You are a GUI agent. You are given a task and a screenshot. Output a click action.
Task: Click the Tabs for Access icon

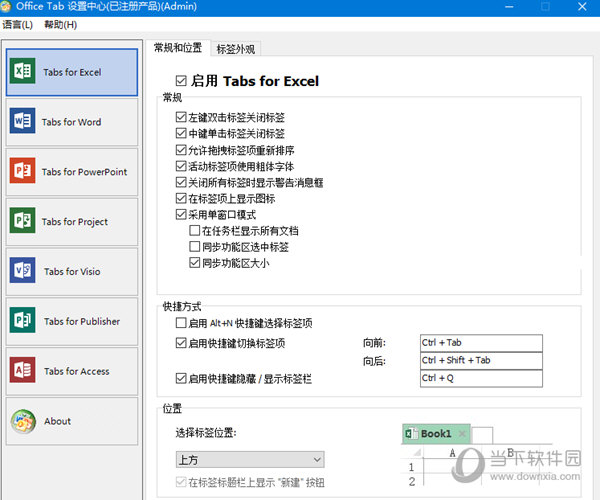pos(22,371)
